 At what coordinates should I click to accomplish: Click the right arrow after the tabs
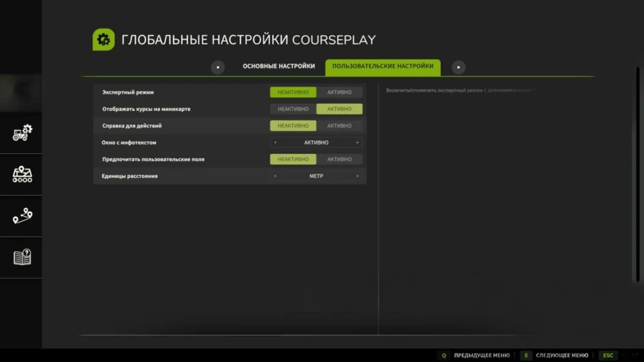pyautogui.click(x=458, y=67)
